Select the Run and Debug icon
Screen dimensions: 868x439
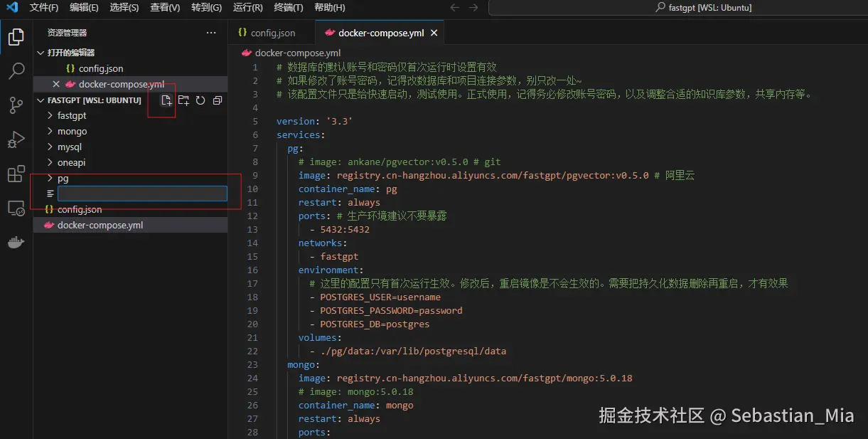pos(16,139)
